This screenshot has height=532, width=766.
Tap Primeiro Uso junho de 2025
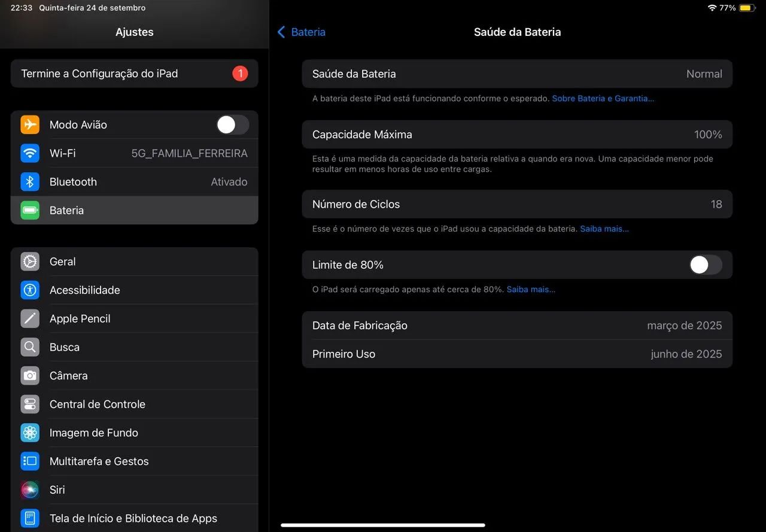[x=517, y=354]
